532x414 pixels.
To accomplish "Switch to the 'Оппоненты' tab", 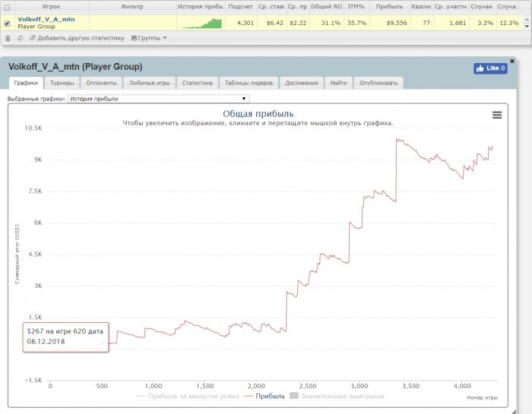I will [x=101, y=83].
